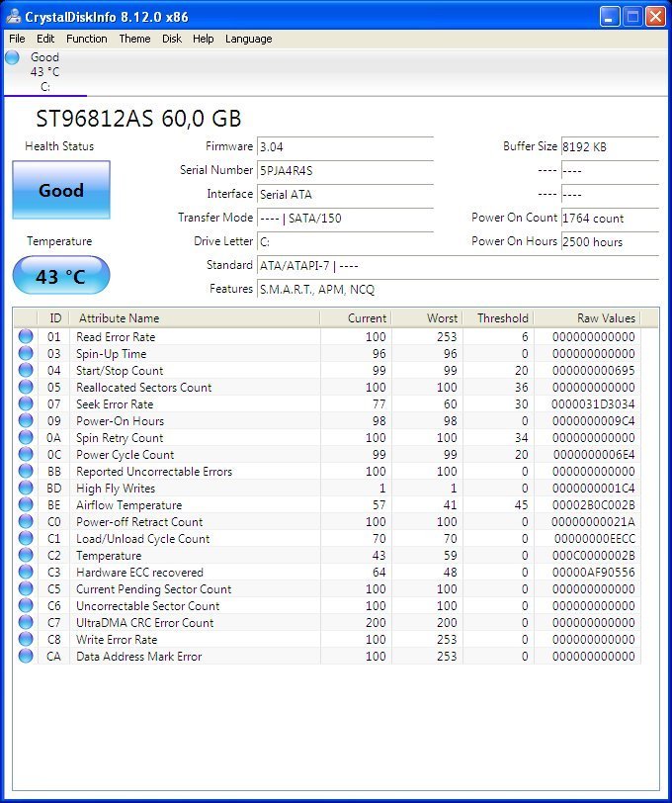
Task: Click the Standard field ATA/ATAPI-7
Action: (x=458, y=266)
